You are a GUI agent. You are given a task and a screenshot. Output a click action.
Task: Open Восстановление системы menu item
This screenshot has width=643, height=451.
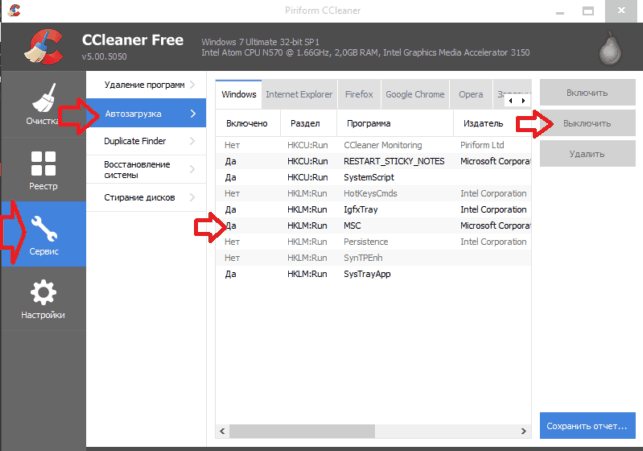(x=146, y=169)
